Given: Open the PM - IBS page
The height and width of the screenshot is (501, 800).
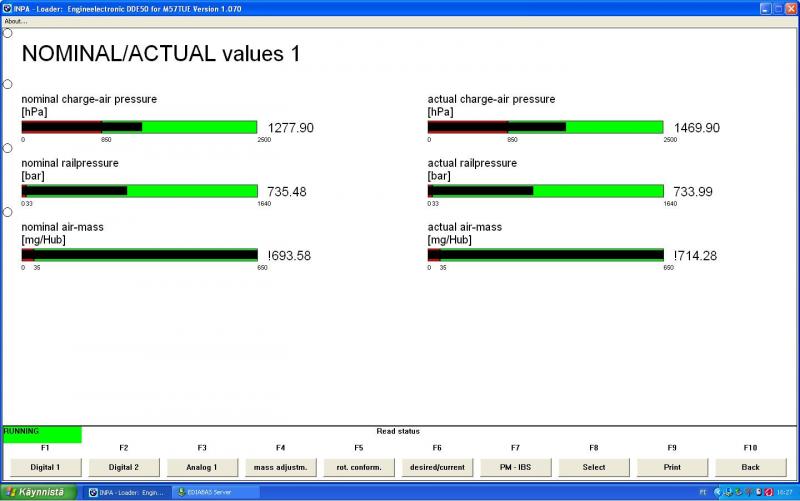Looking at the screenshot, I should pyautogui.click(x=515, y=467).
